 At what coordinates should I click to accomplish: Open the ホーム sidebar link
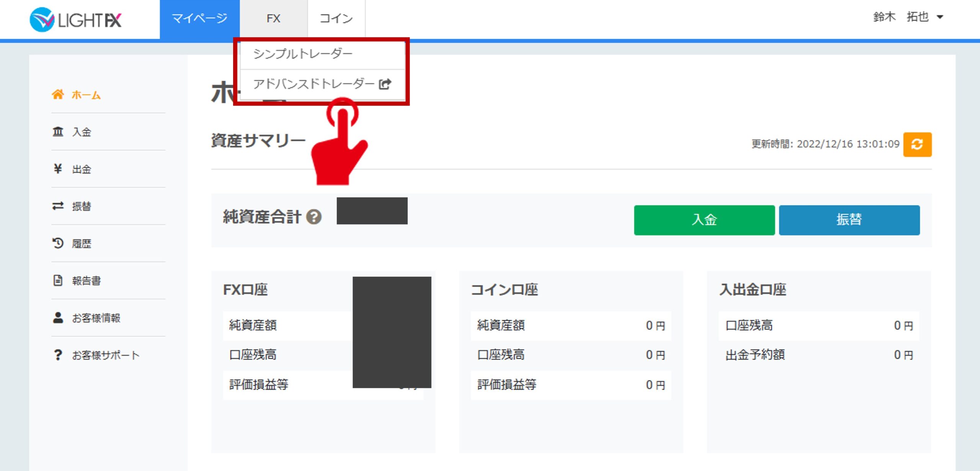point(86,95)
